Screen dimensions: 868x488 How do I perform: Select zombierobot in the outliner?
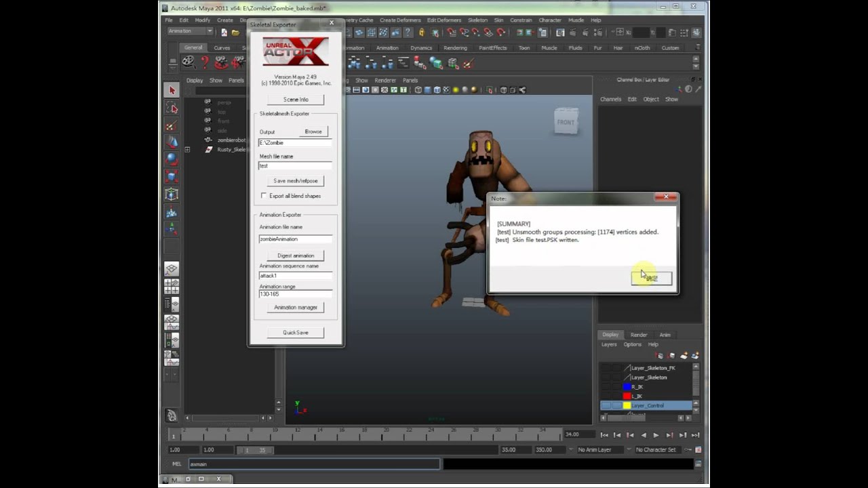(x=231, y=140)
